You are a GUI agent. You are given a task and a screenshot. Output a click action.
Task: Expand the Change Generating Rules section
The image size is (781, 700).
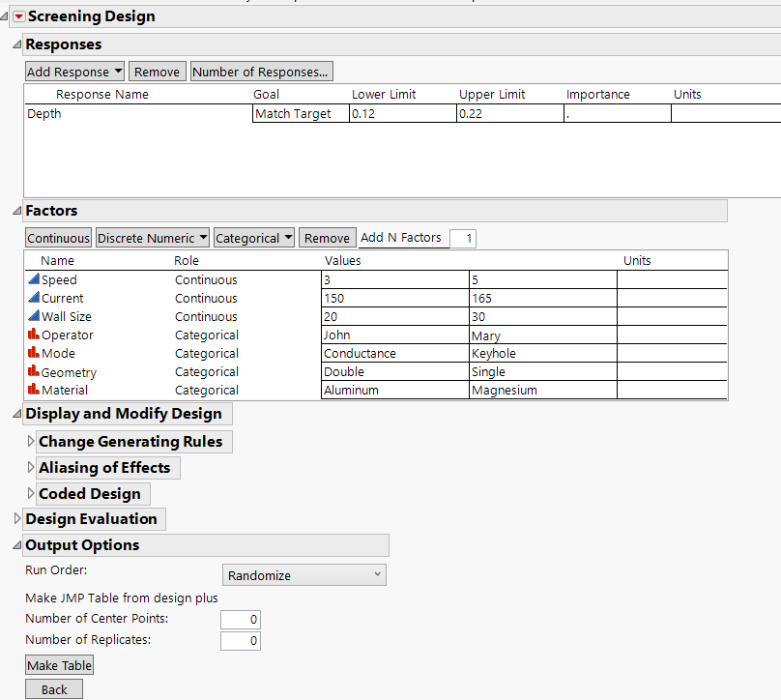coord(30,441)
